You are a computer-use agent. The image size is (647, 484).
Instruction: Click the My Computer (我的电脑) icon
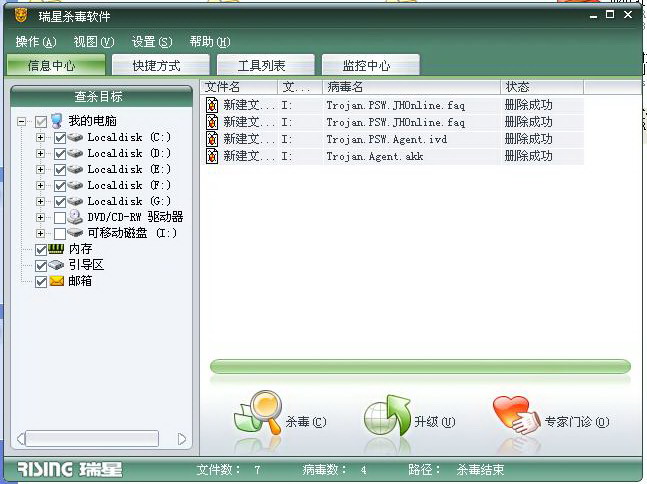[57, 120]
